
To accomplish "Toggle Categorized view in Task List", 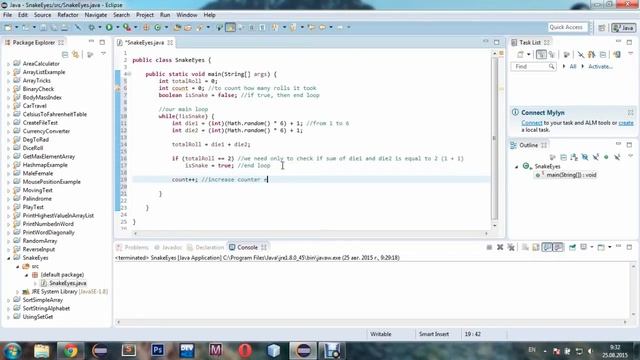I will tap(541, 54).
